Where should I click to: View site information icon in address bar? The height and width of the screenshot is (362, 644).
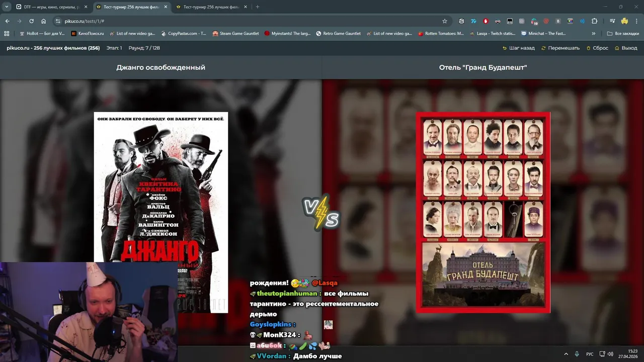click(58, 21)
